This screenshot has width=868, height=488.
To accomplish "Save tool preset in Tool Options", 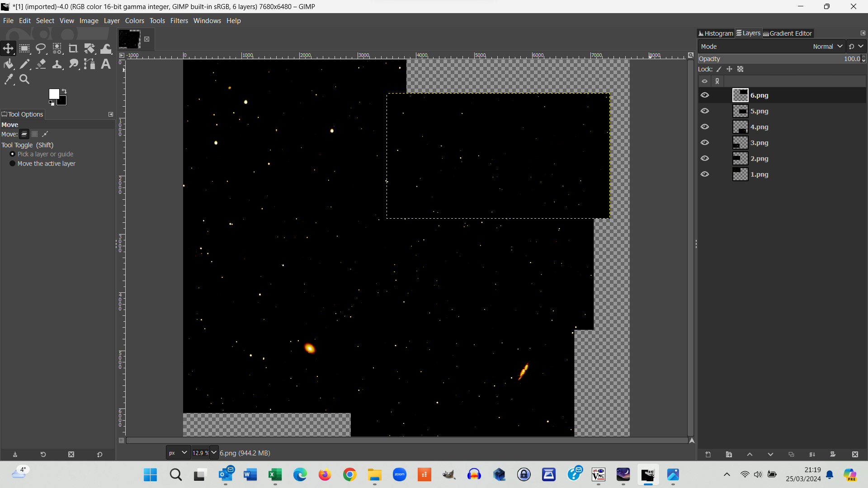I will click(x=15, y=455).
